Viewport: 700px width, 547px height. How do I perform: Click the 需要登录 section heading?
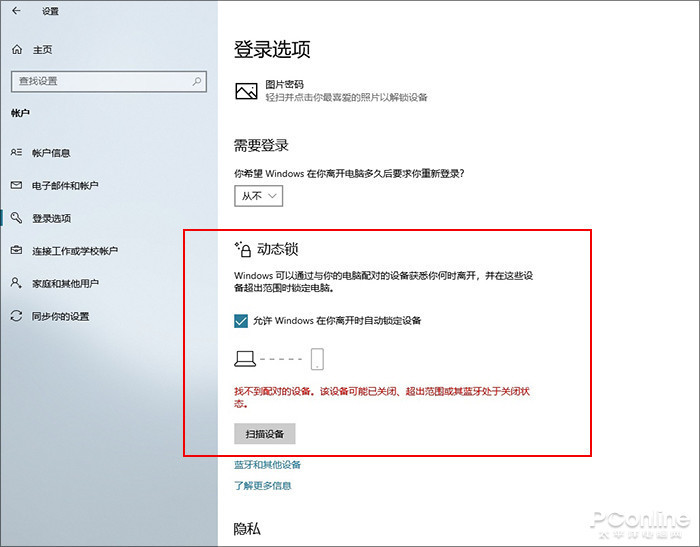(x=262, y=146)
